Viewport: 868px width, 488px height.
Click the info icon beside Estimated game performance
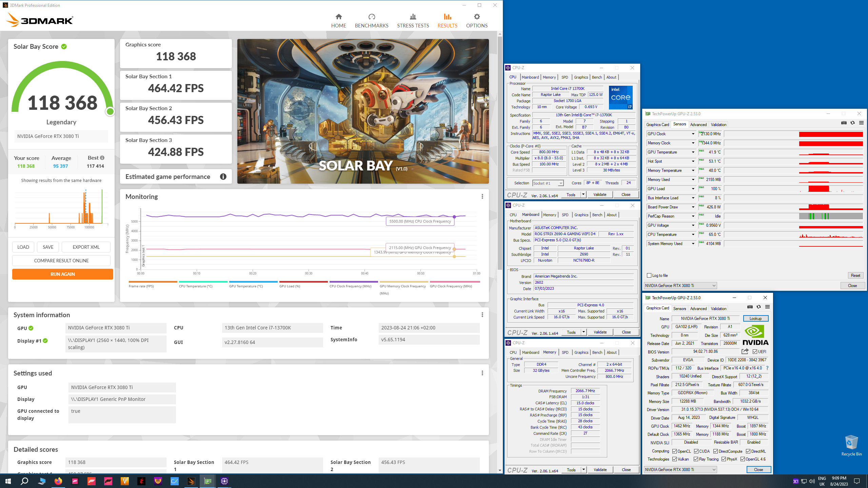pos(223,177)
